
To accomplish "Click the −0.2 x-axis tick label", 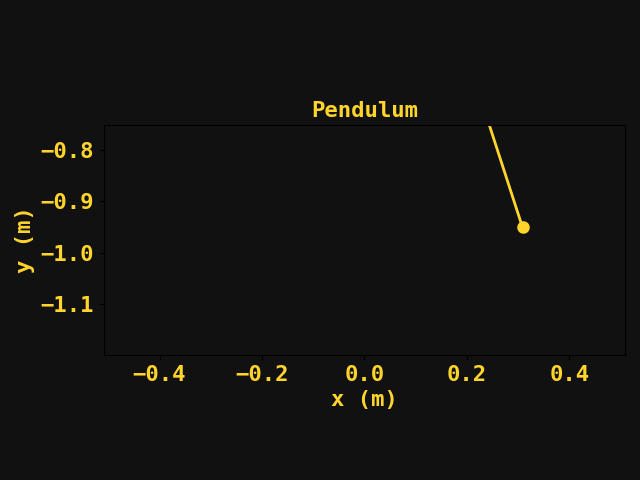I will click(x=261, y=374).
